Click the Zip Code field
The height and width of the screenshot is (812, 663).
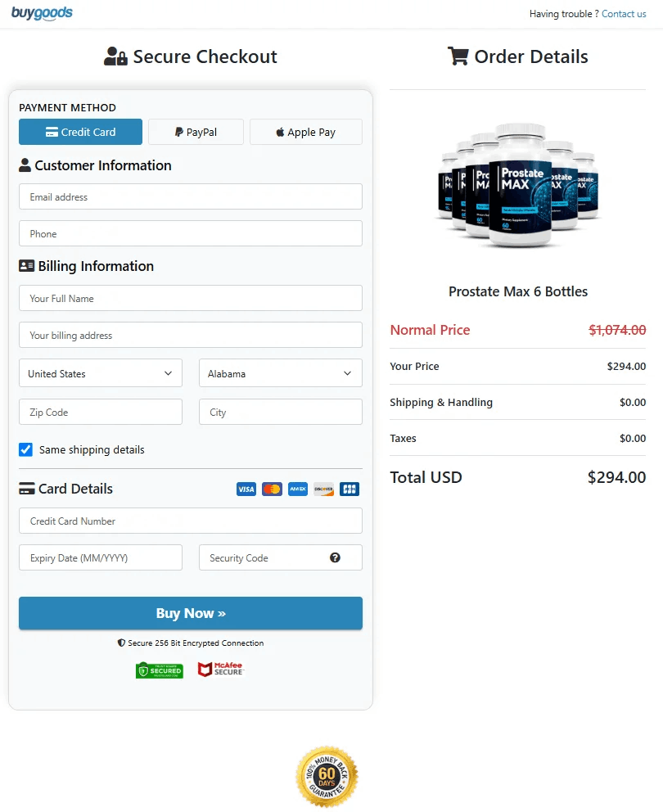(101, 412)
